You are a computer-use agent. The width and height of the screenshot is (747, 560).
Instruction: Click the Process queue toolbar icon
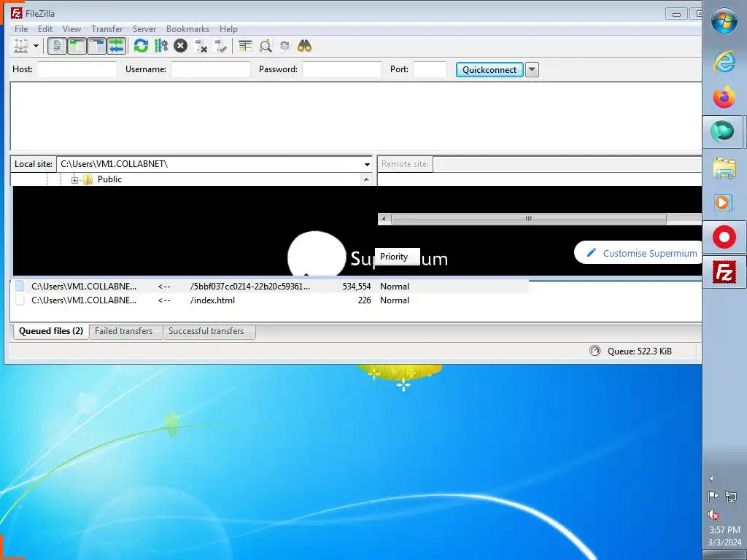point(161,46)
